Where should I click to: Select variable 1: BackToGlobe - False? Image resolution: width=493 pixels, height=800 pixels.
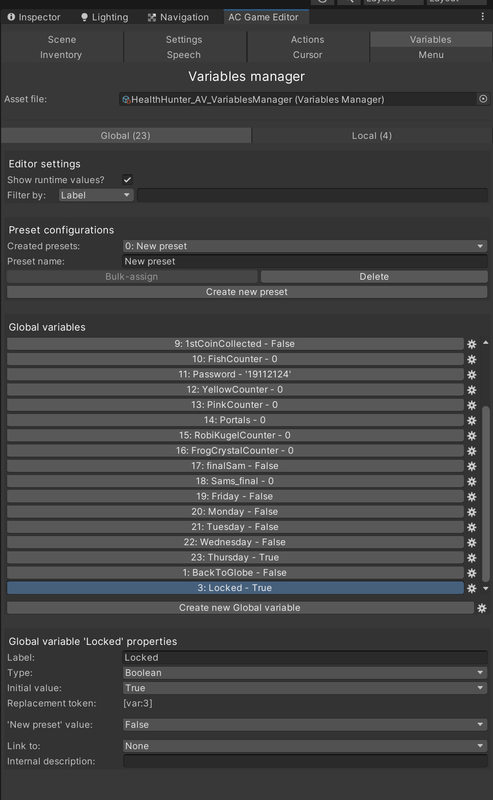[x=235, y=573]
